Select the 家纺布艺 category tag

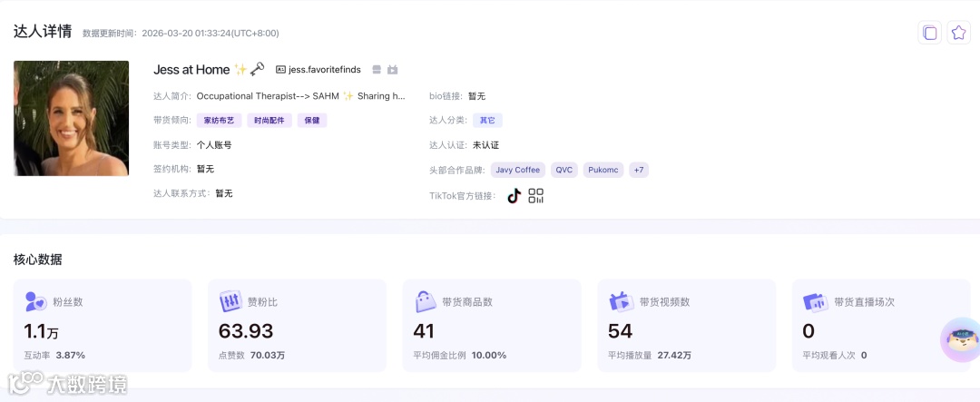219,121
